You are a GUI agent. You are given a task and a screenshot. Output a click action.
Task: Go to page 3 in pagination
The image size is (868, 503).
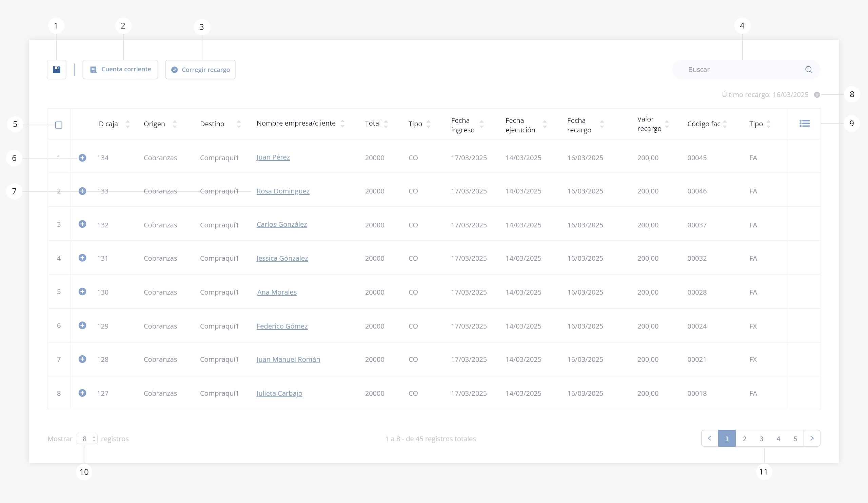[x=761, y=439]
